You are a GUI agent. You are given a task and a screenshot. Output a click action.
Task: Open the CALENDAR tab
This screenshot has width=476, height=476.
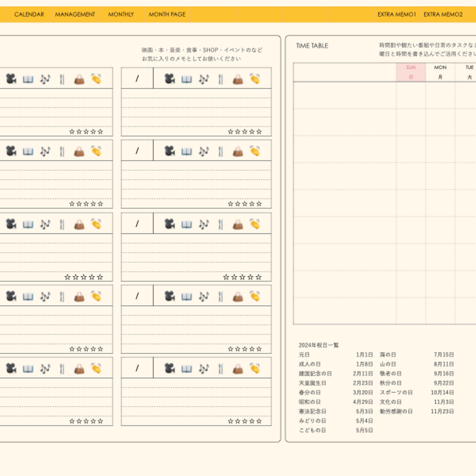coord(29,14)
